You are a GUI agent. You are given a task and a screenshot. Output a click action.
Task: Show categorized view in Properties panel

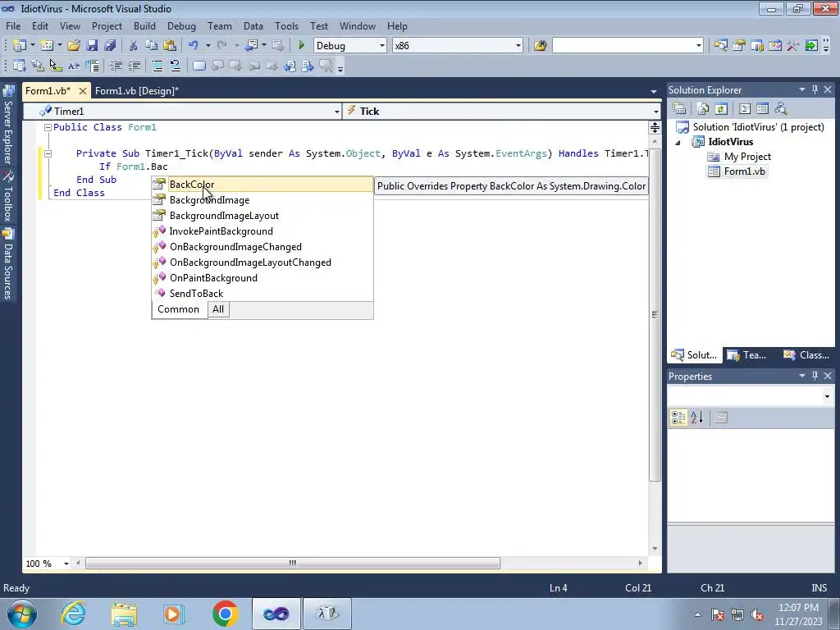click(x=678, y=418)
